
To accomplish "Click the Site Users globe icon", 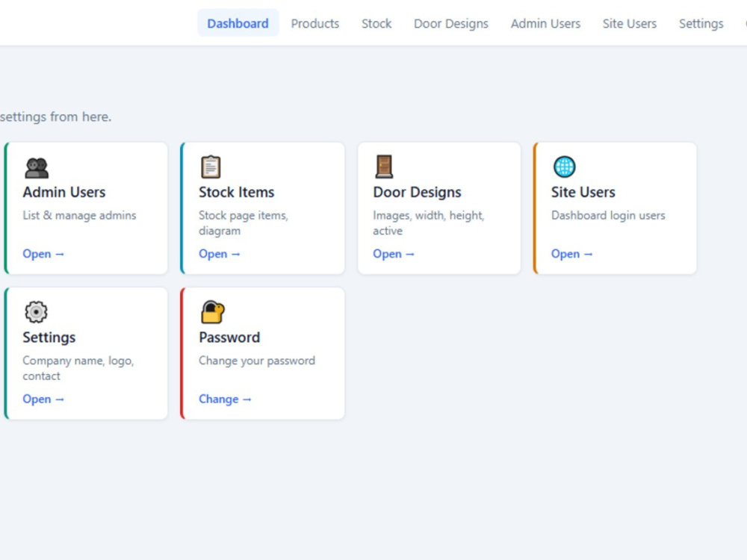I will [x=565, y=167].
